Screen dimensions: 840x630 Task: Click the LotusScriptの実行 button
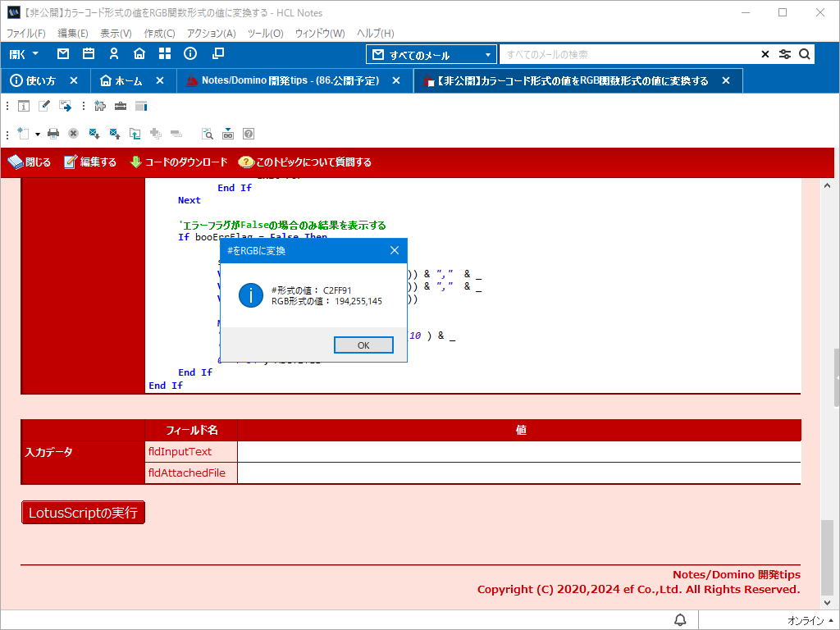click(83, 513)
